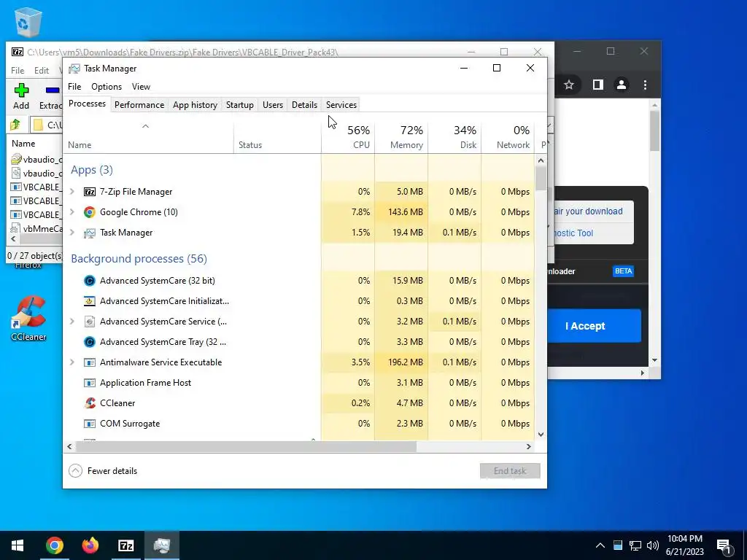
Task: Open the Details tab
Action: tap(304, 105)
